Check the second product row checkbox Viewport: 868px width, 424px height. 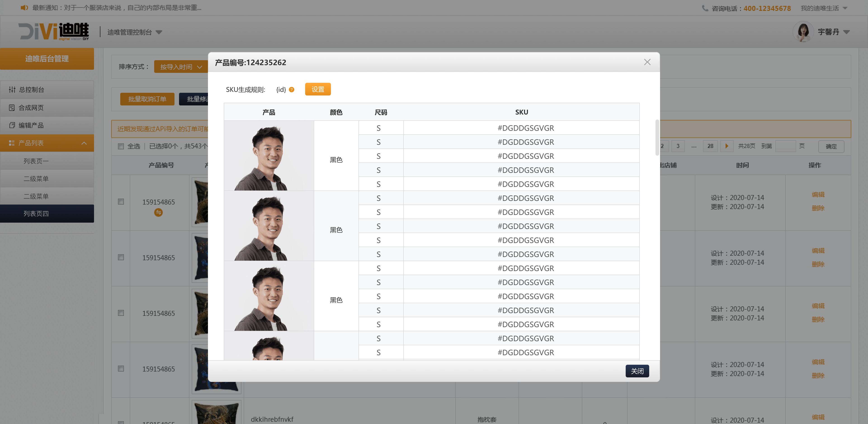point(121,257)
